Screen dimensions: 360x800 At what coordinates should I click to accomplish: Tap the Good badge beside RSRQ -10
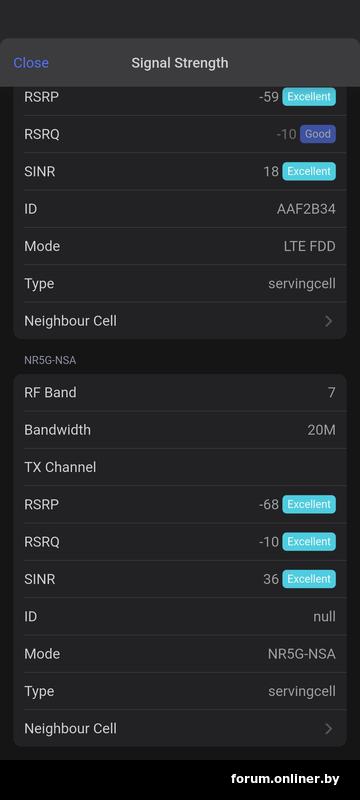(x=318, y=134)
